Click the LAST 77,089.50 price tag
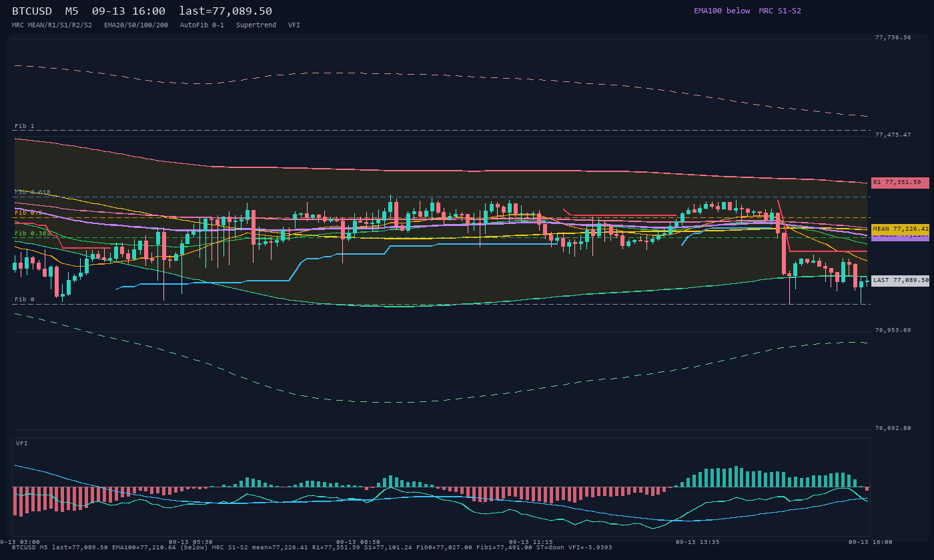Screen dimensions: 934x560 900,281
